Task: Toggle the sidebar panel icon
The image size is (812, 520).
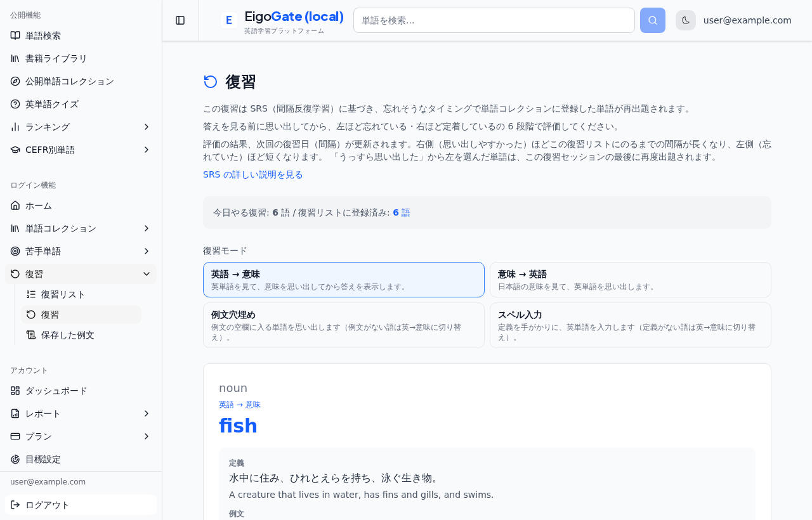Action: 180,20
